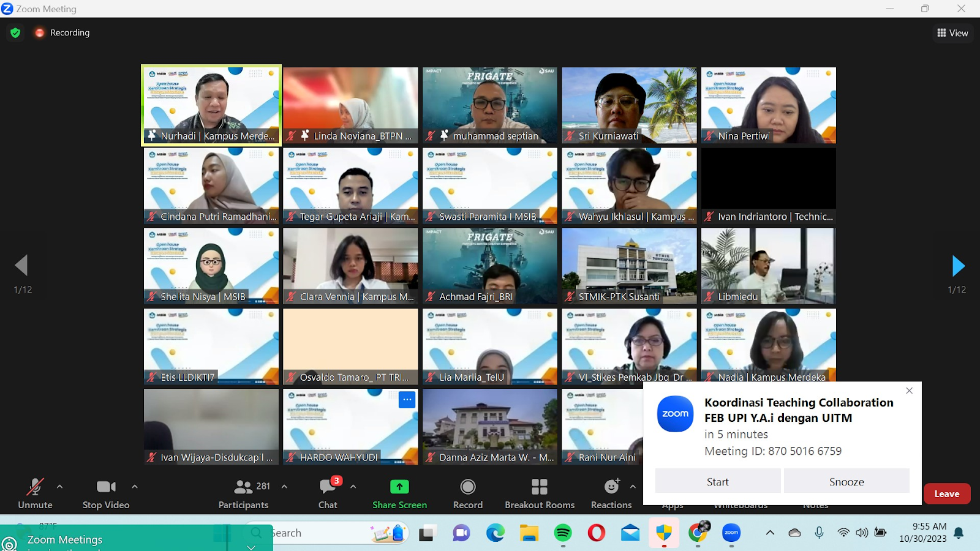Expand chat options arrow
980x551 pixels.
pyautogui.click(x=353, y=487)
